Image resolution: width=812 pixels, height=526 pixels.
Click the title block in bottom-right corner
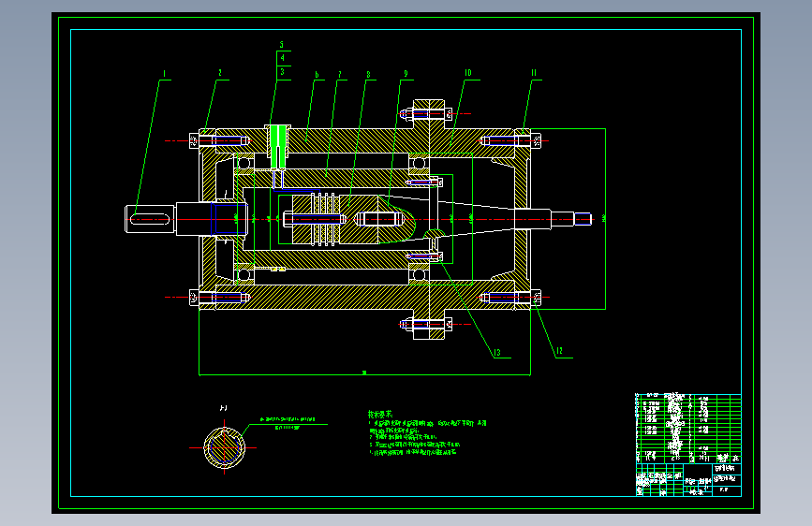coord(688,480)
